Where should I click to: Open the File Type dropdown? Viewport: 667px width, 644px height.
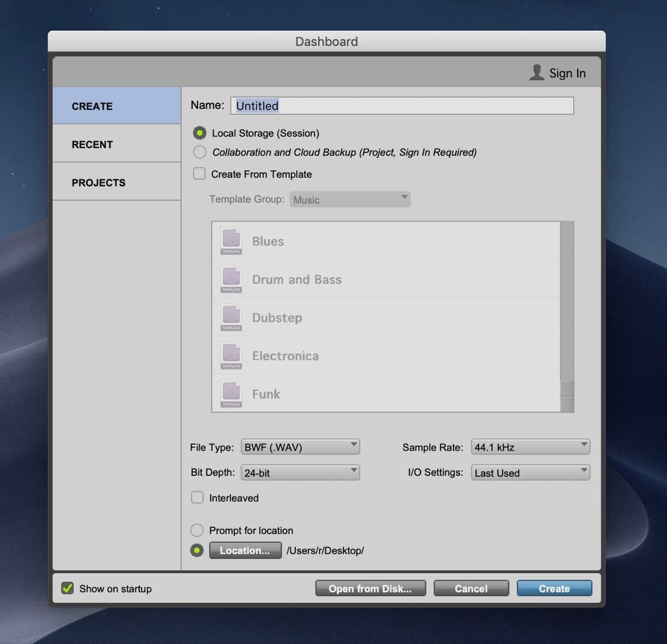click(300, 447)
